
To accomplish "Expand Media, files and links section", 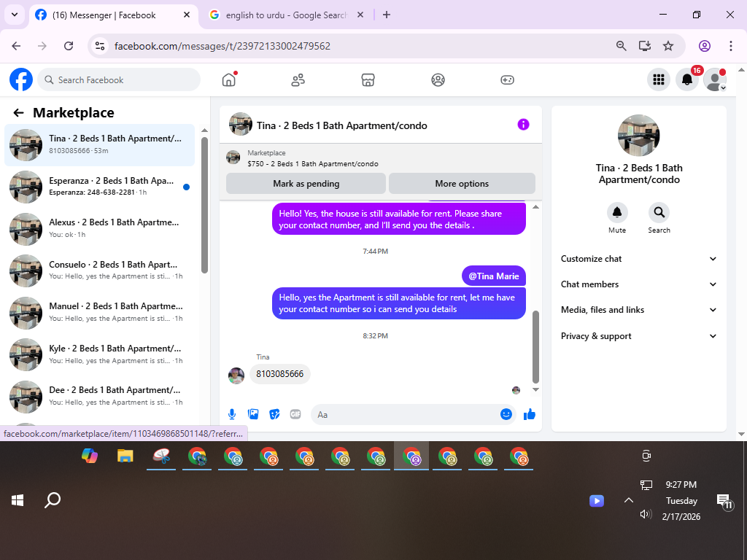I will 639,310.
